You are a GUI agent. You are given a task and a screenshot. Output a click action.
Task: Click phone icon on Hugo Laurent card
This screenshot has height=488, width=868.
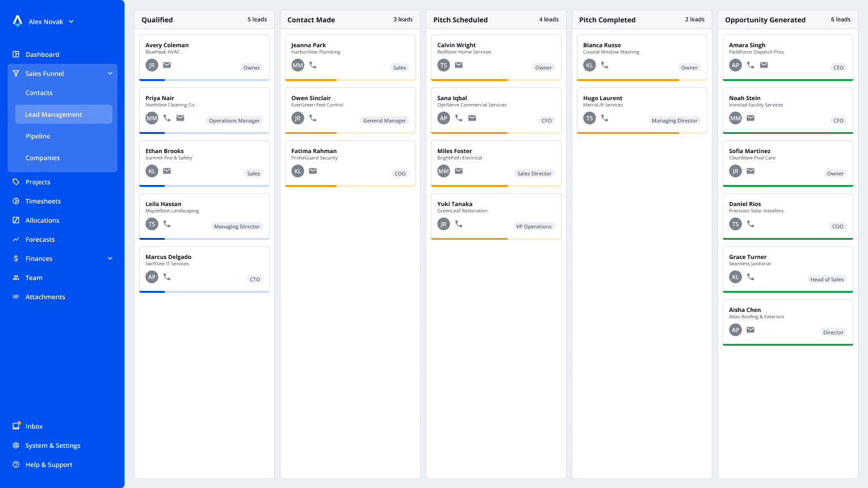[604, 118]
